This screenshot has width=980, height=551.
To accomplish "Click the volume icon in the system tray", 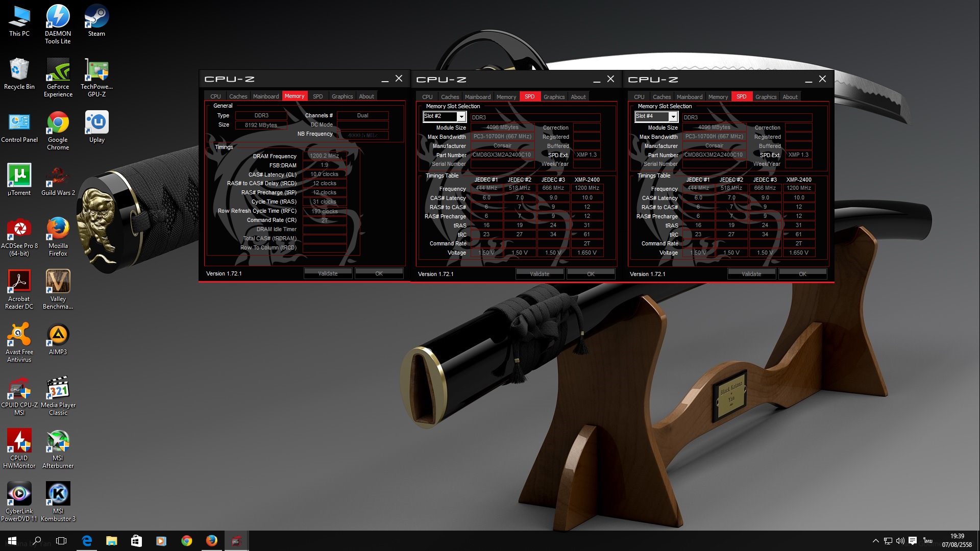I will [x=900, y=541].
